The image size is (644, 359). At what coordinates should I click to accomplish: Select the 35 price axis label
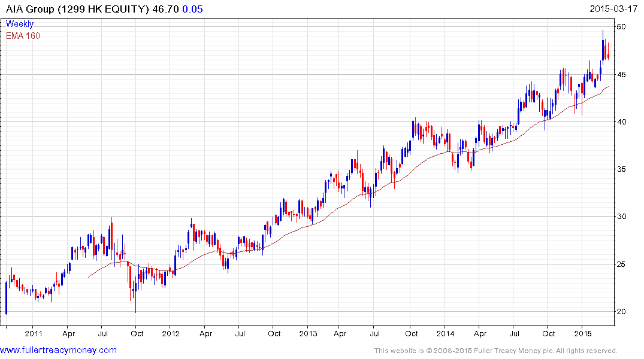click(622, 169)
